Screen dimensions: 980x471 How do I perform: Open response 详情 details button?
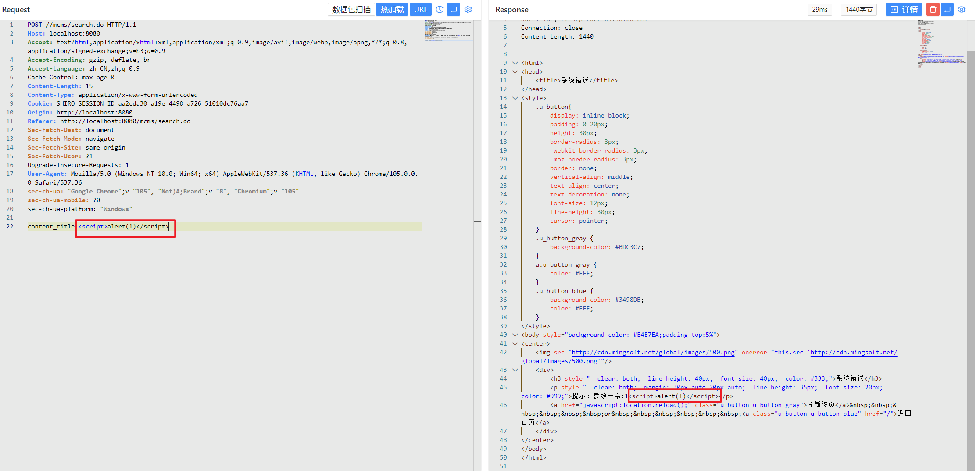(904, 9)
